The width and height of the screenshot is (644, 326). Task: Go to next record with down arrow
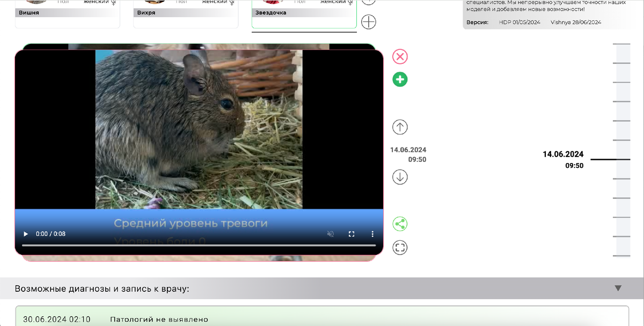point(400,177)
